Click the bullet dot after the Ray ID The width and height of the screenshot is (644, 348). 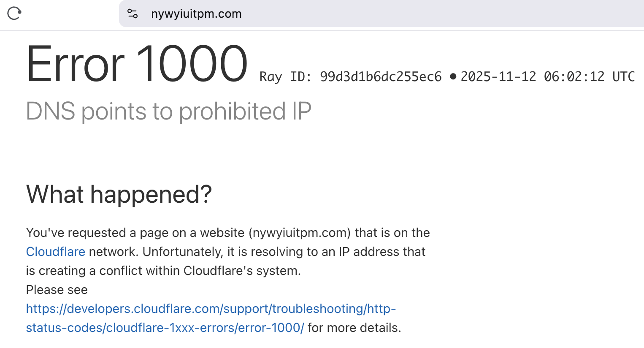(453, 76)
